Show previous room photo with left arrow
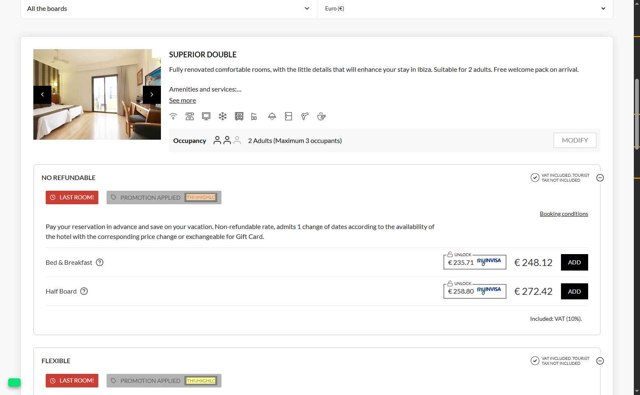The width and height of the screenshot is (640, 395). 42,95
